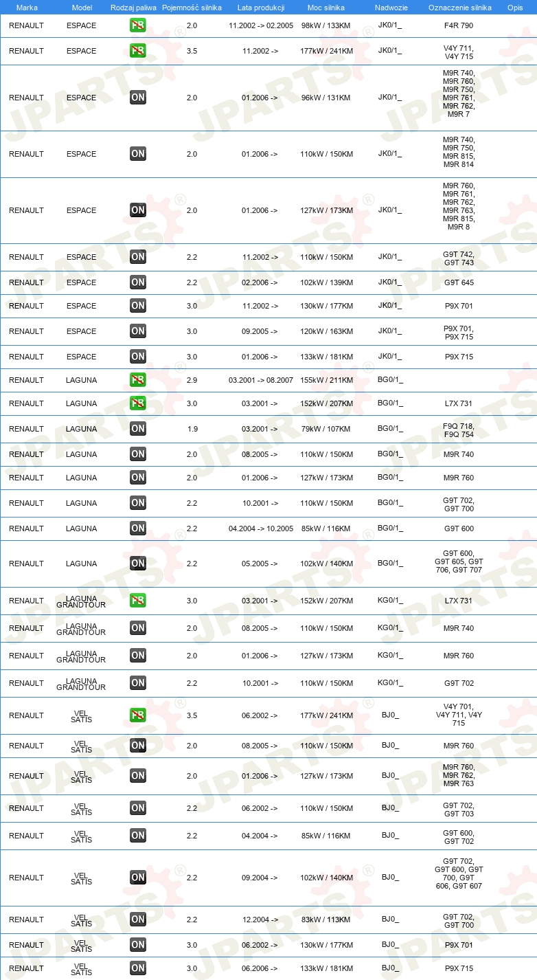Select engine codes V4Y 701, V4Y 711, V4Y 715
The width and height of the screenshot is (537, 980).
459,715
